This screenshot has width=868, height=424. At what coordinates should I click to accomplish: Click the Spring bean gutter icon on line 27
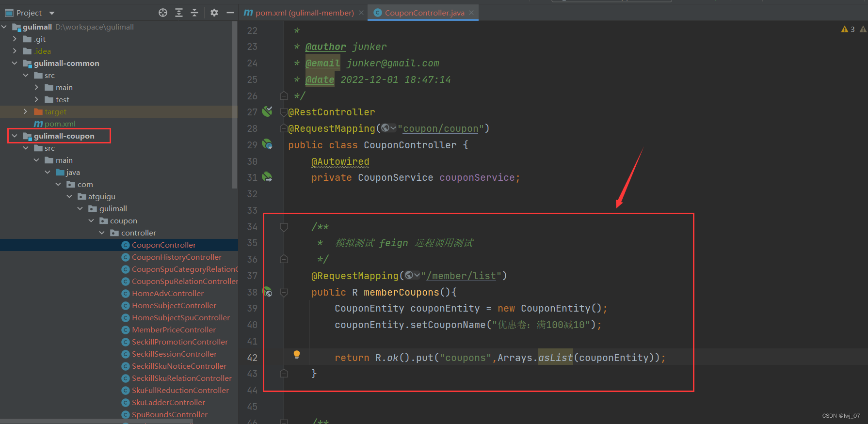(267, 111)
